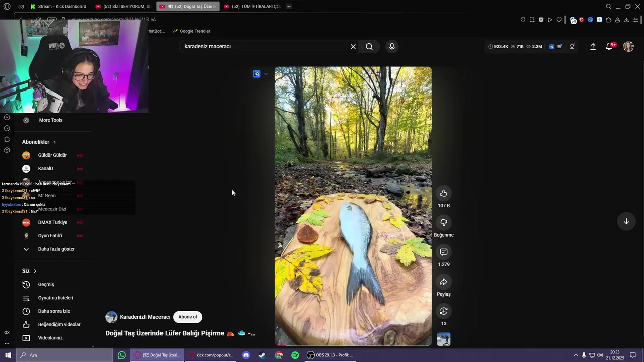Open YouTube upload/create arrow icon

[593, 46]
